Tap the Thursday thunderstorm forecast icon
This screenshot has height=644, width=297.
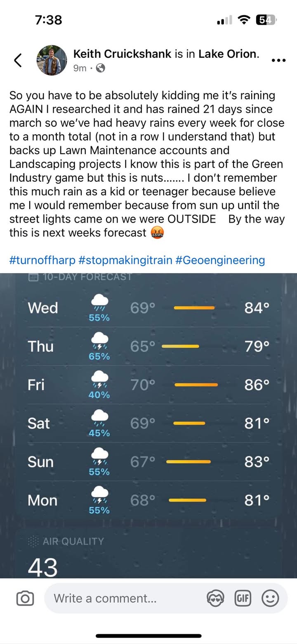[x=99, y=342]
